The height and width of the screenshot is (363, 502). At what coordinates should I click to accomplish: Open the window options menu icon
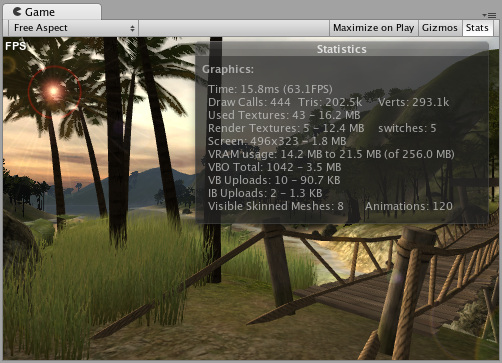point(489,15)
